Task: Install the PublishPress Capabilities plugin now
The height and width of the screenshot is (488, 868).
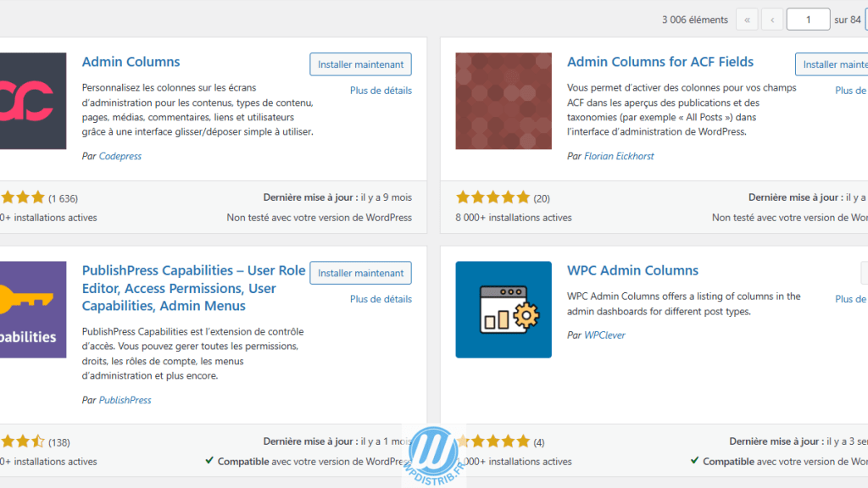Action: [x=360, y=273]
